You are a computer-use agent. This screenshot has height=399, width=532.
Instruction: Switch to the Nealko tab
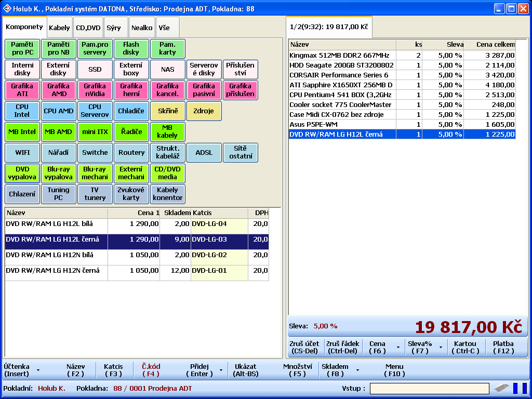point(142,28)
